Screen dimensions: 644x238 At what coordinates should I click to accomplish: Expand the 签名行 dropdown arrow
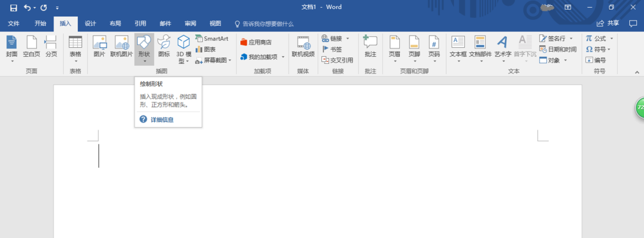[571, 39]
